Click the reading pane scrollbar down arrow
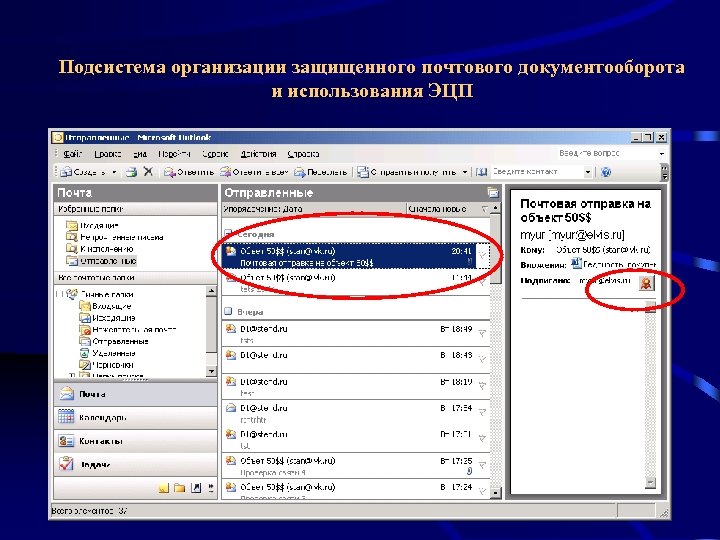 (x=650, y=482)
